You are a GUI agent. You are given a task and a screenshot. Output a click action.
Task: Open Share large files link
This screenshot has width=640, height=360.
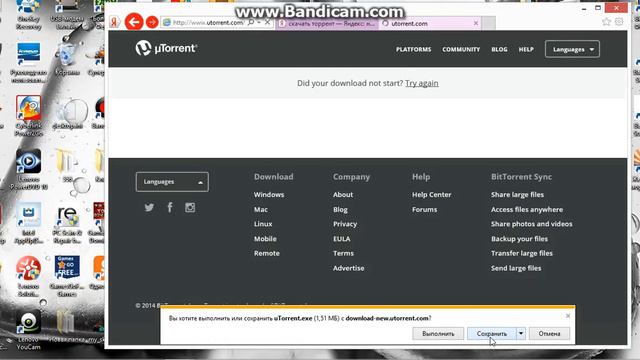coord(518,195)
